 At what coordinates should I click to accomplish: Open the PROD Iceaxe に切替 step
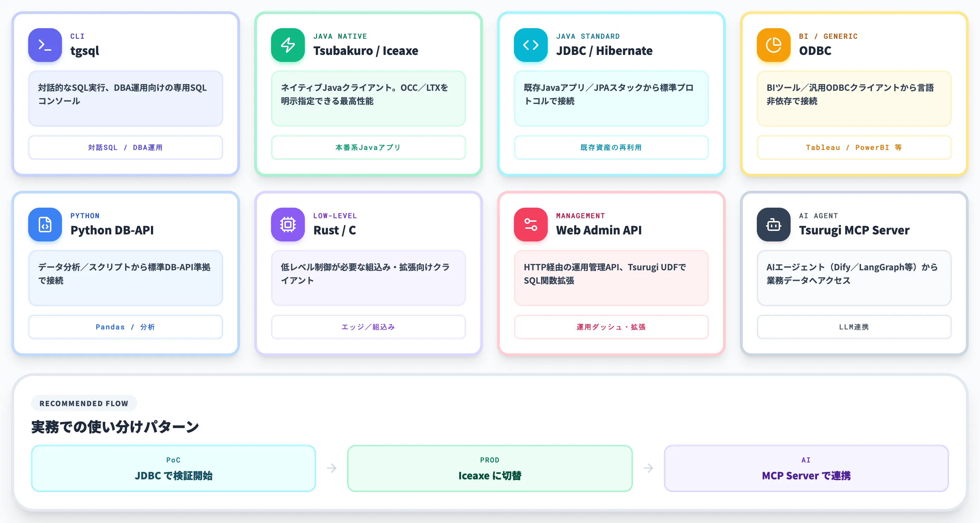[x=490, y=468]
